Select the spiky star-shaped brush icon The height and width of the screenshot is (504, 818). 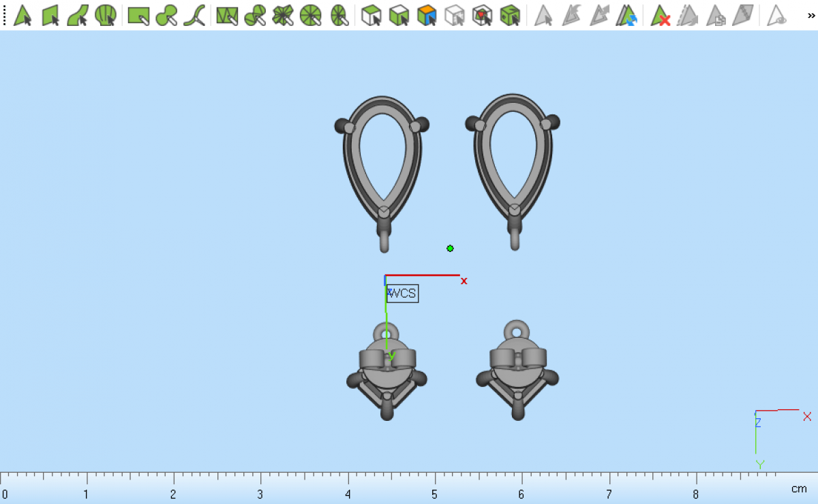(282, 15)
